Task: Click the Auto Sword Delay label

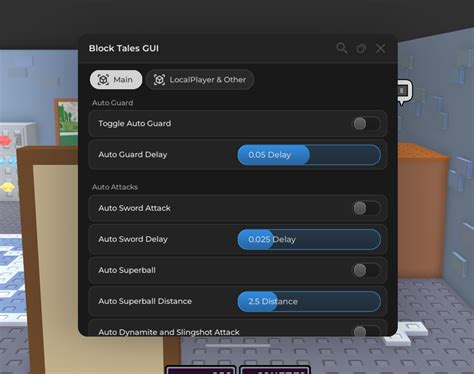Action: coord(133,239)
